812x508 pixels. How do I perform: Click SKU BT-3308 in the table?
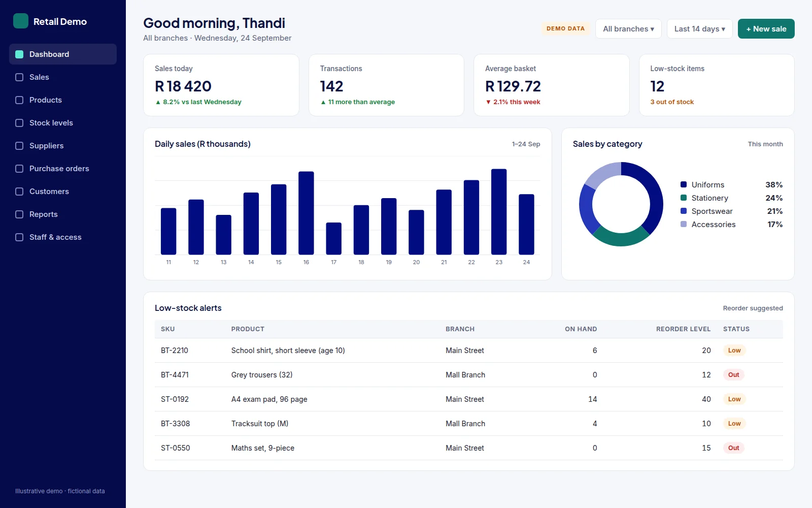(x=176, y=424)
